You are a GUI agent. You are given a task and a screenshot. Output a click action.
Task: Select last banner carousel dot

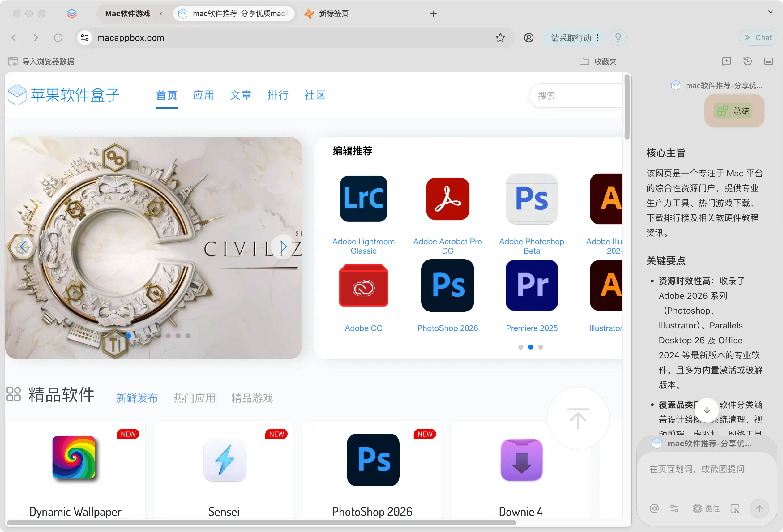click(x=188, y=336)
